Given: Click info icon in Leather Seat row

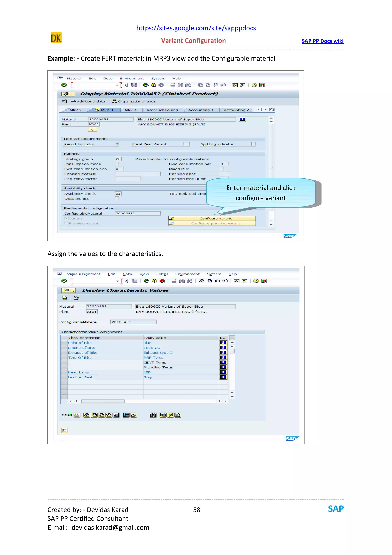Looking at the screenshot, I should (x=223, y=377).
